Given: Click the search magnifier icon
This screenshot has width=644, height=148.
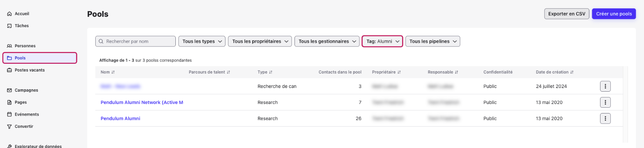Looking at the screenshot, I should [101, 42].
